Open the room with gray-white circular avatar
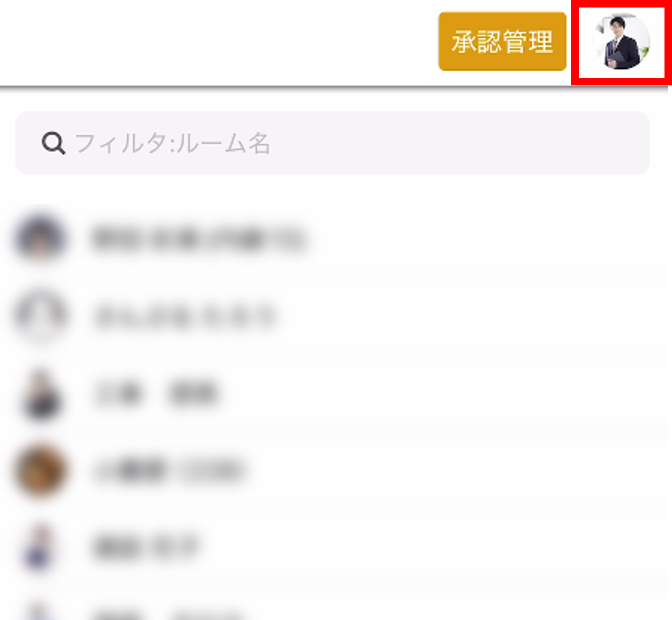The image size is (672, 620). [x=40, y=316]
